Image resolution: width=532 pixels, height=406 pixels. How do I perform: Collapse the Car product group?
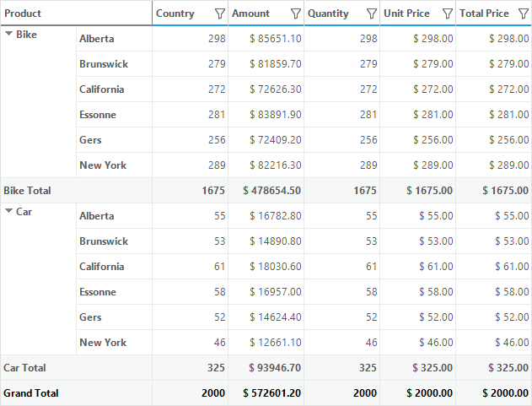click(8, 211)
